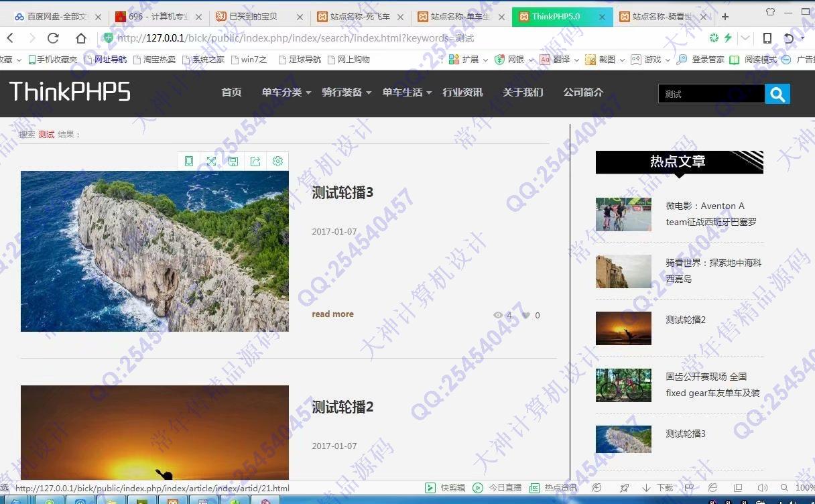Reload the page with the refresh button
The image size is (815, 504).
coord(53,38)
